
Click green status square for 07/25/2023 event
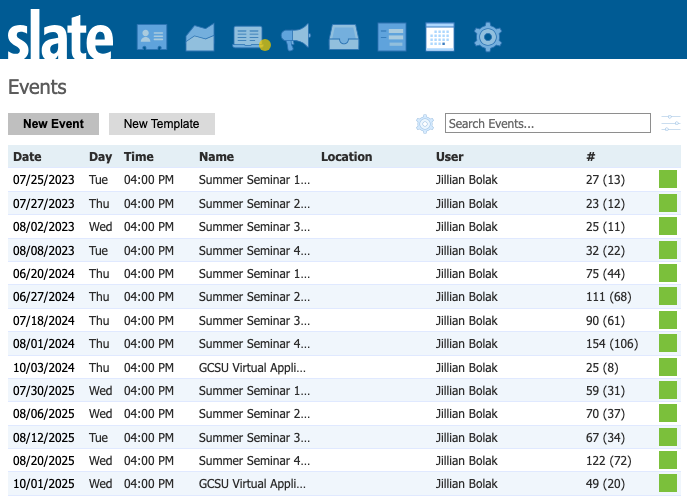[x=668, y=180]
